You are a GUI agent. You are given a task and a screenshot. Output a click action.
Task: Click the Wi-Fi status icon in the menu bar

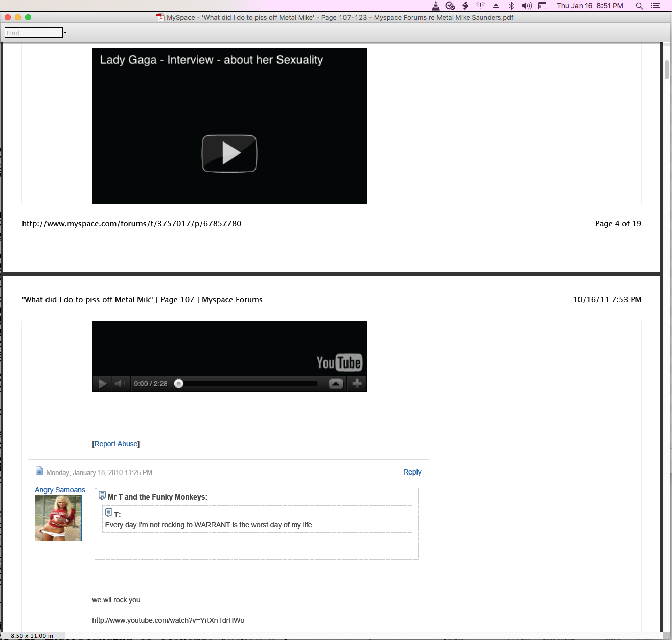tap(480, 6)
